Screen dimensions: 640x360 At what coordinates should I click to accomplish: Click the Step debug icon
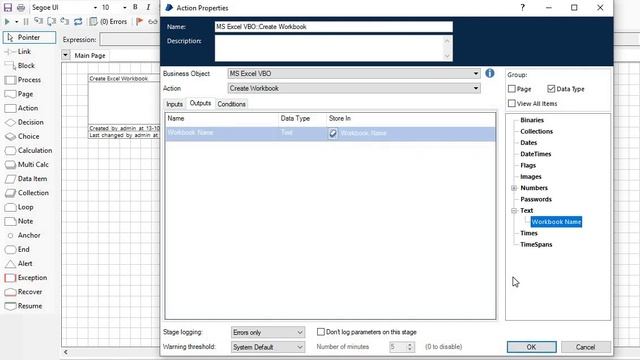[x=38, y=21]
